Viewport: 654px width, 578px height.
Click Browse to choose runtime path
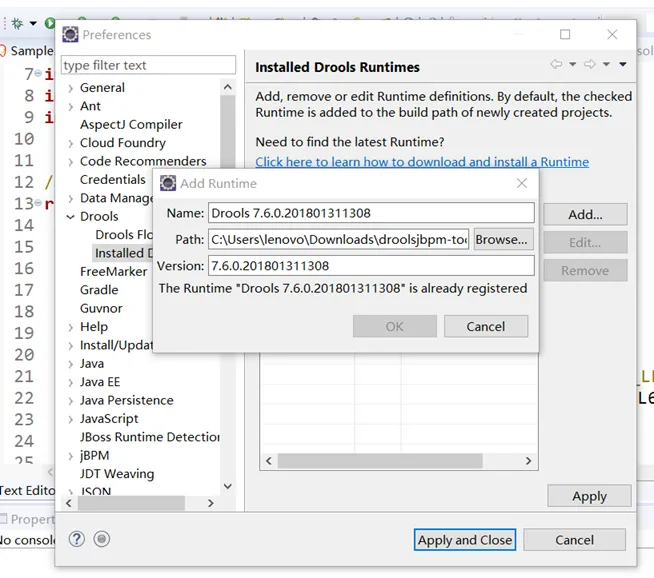click(x=503, y=239)
